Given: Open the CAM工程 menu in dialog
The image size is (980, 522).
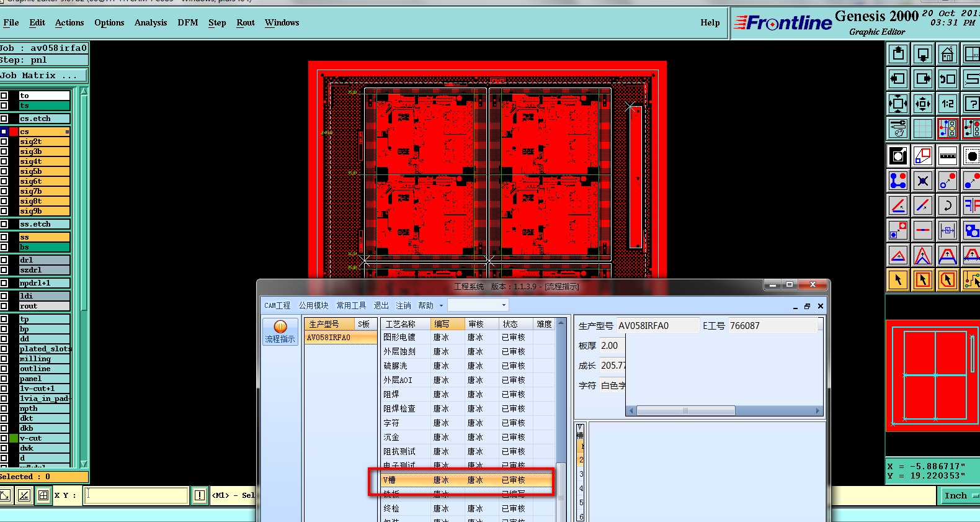Looking at the screenshot, I should (x=277, y=306).
